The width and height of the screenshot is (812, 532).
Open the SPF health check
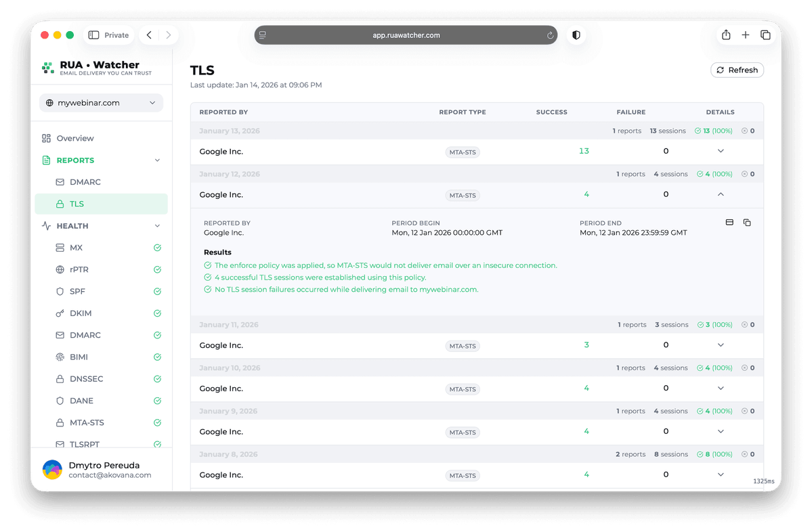click(77, 291)
